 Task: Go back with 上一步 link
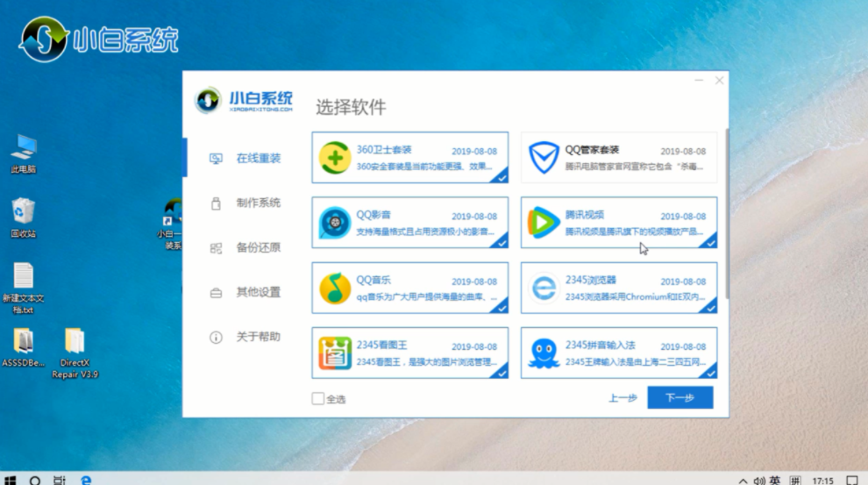tap(623, 398)
